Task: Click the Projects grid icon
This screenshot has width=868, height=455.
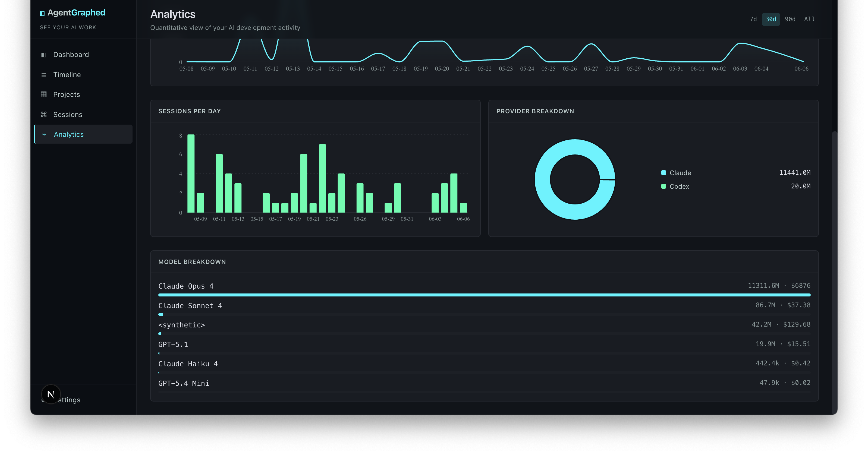Action: tap(43, 94)
